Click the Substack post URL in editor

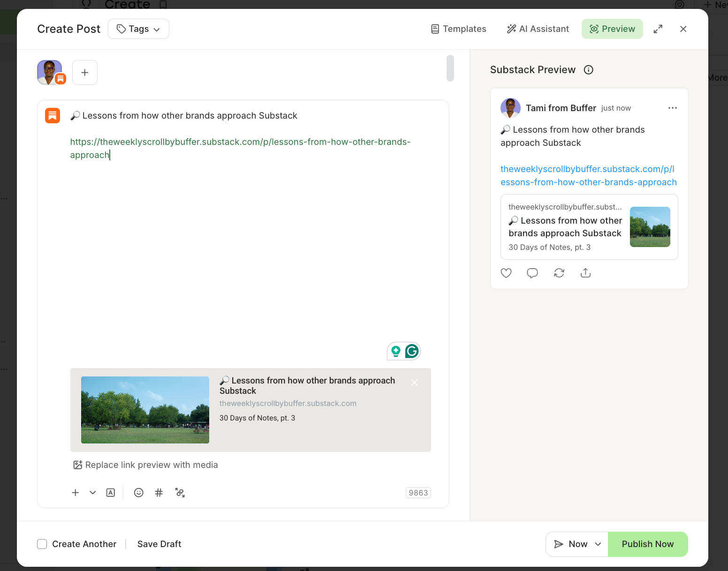point(240,148)
